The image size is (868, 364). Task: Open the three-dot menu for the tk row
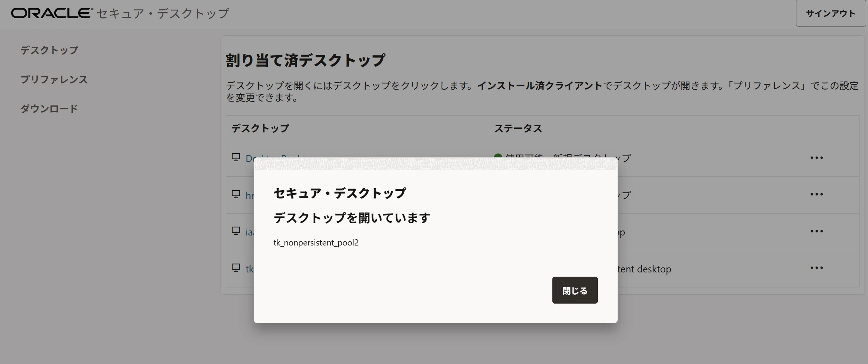pyautogui.click(x=816, y=268)
